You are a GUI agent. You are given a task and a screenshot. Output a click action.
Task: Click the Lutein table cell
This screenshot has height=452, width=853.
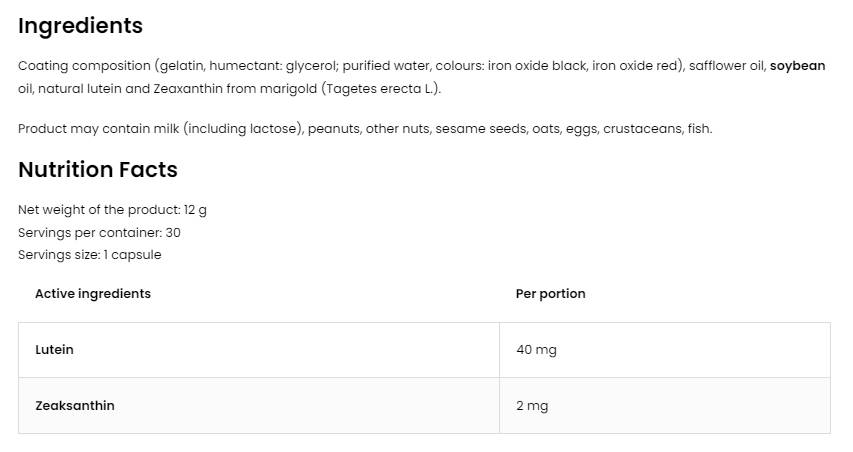point(54,350)
